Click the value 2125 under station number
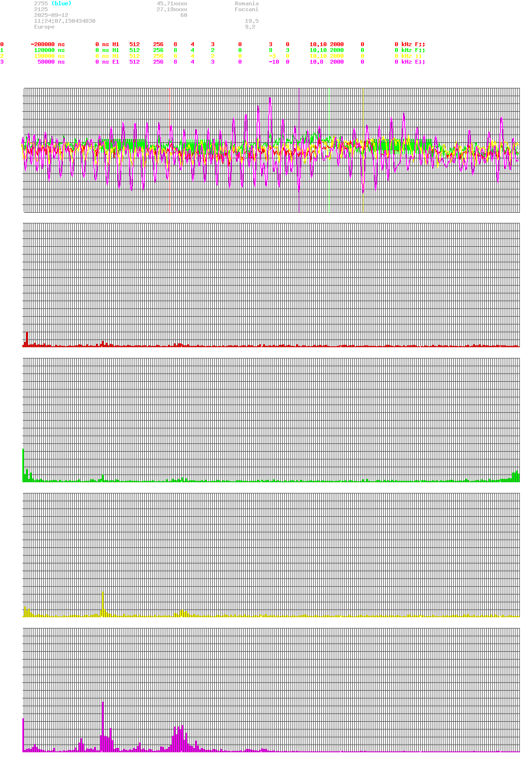Viewport: 532px width, 763px height. pos(41,9)
